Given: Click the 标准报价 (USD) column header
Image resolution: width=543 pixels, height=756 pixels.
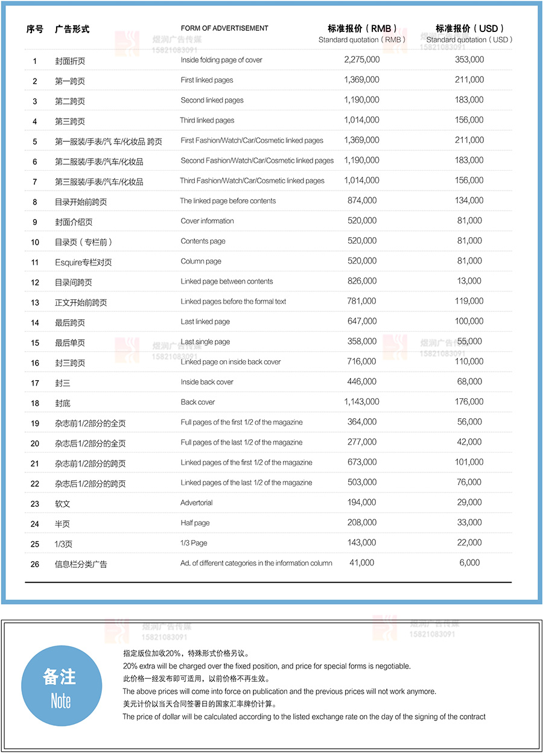Looking at the screenshot, I should click(469, 33).
